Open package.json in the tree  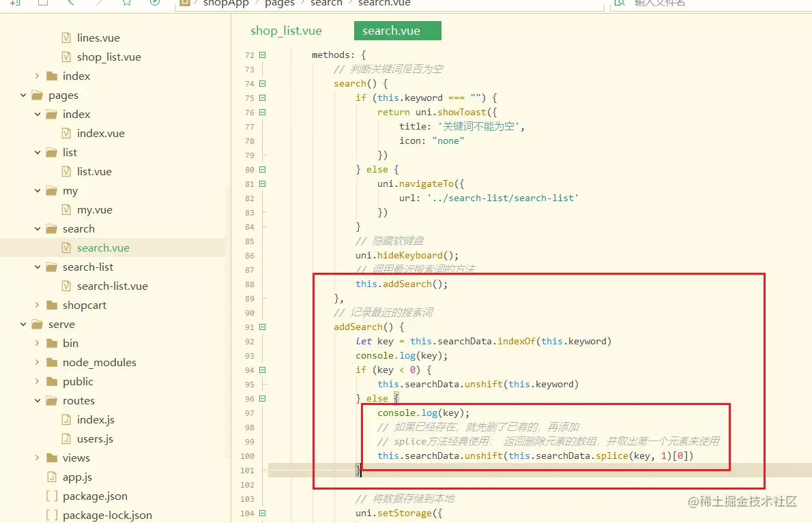coord(96,496)
